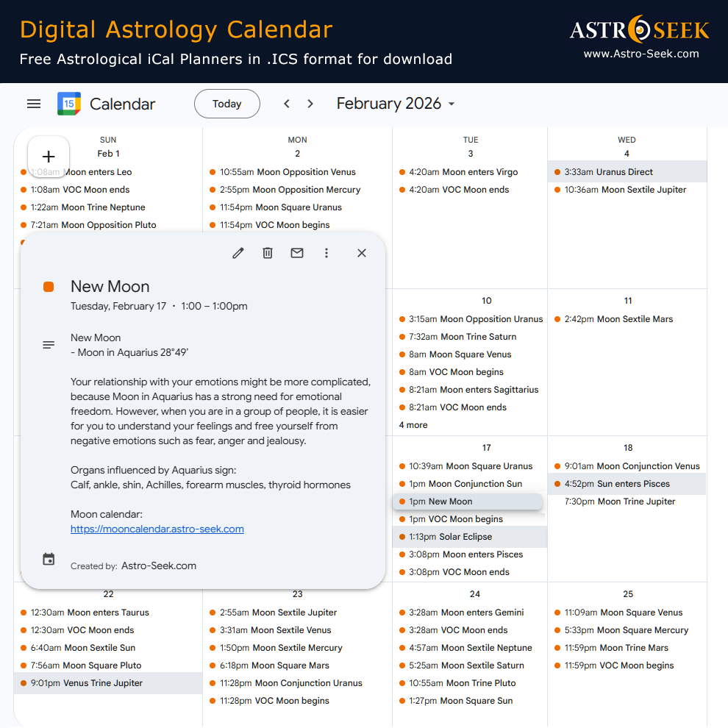Viewport: 728px width, 728px height.
Task: Close the New Moon event popup
Action: point(361,253)
